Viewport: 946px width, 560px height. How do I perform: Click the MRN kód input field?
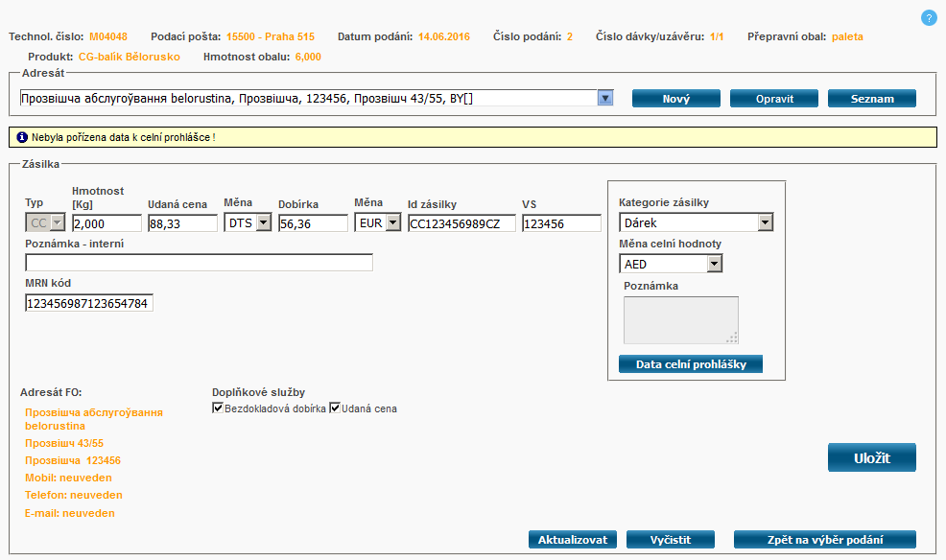click(x=89, y=303)
